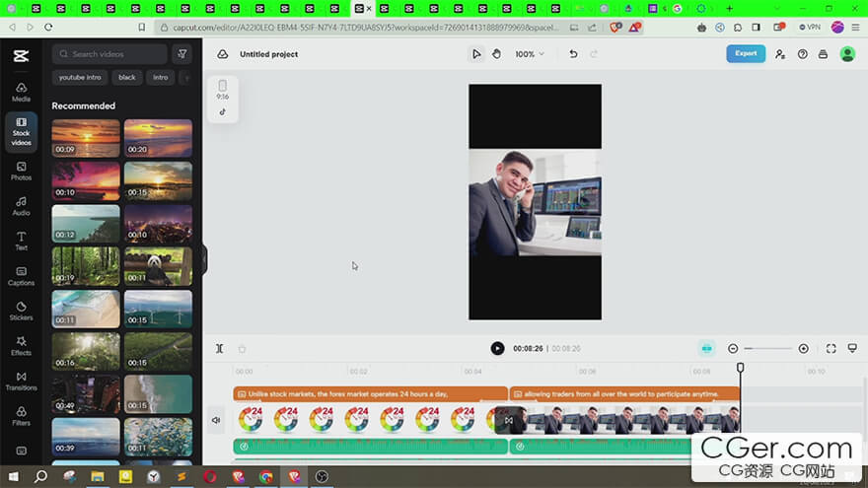Click the TikTok platform icon
The image size is (868, 488).
tap(222, 111)
